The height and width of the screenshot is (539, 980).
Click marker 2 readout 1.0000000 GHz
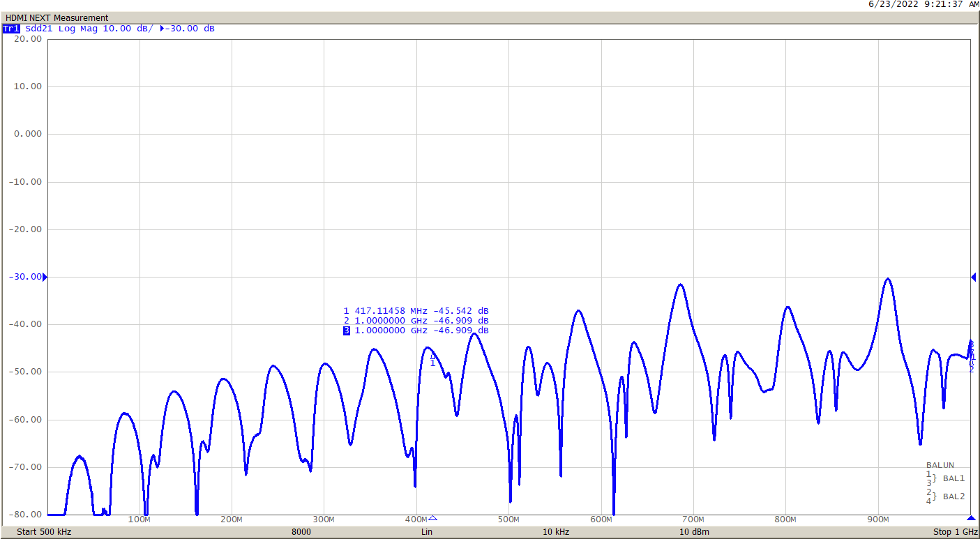pos(391,321)
